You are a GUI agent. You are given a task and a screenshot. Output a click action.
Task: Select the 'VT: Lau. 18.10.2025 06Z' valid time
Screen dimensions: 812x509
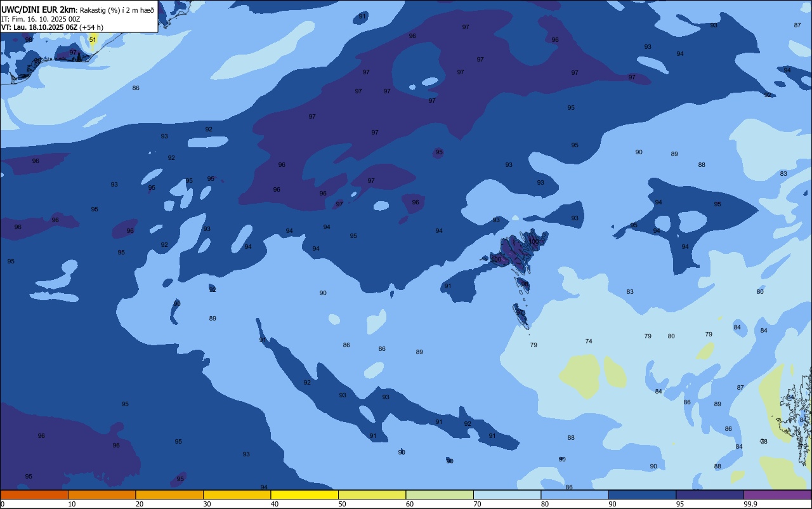pos(39,27)
